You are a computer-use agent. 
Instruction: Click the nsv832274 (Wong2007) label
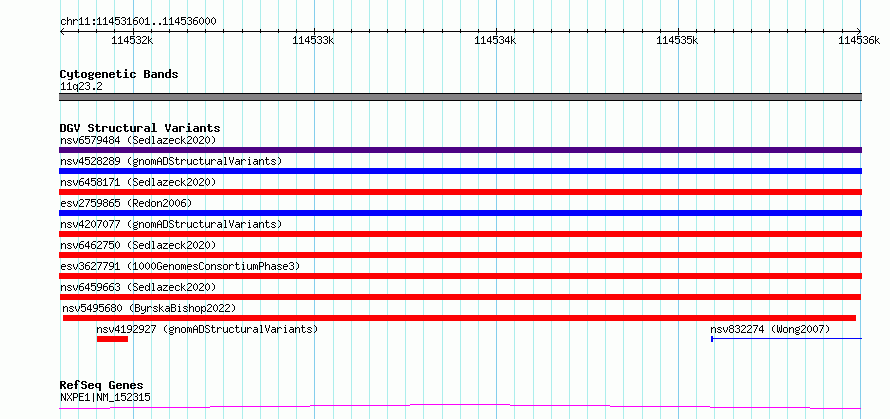pyautogui.click(x=770, y=329)
